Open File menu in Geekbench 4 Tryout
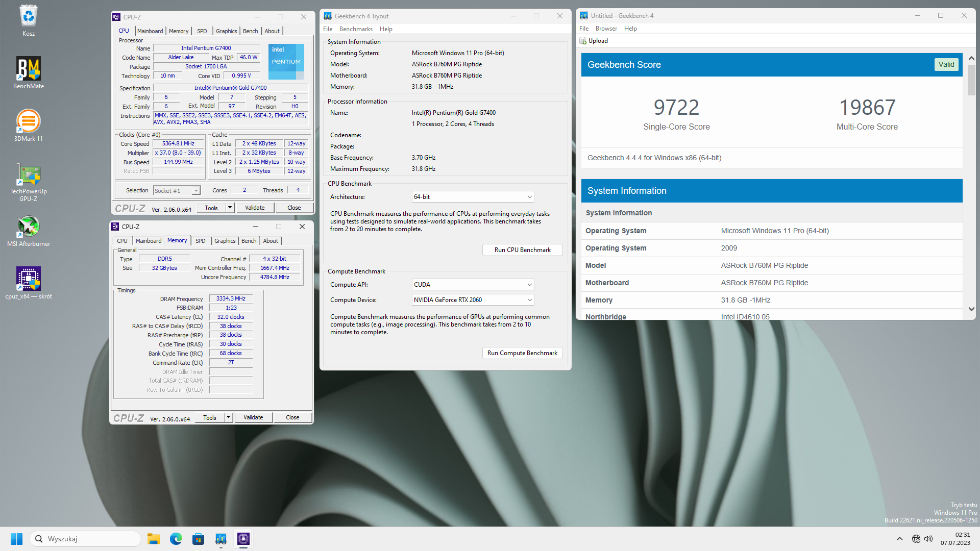Image resolution: width=980 pixels, height=551 pixels. point(328,29)
